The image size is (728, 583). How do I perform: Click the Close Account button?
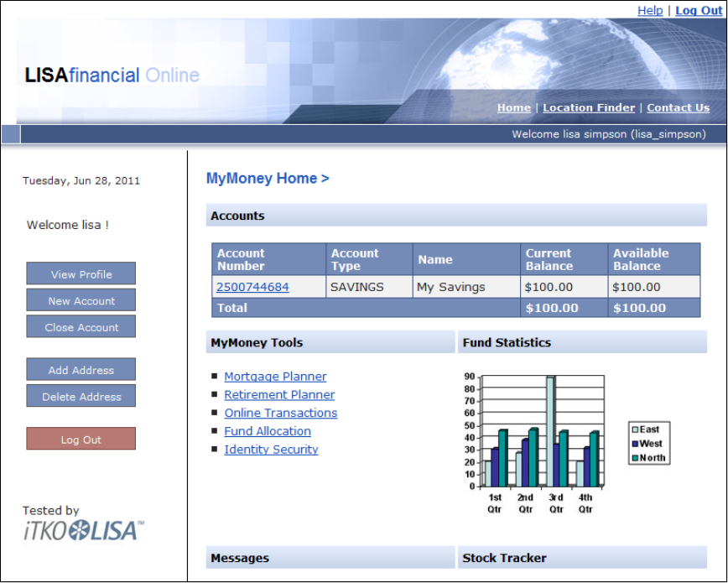pyautogui.click(x=81, y=326)
